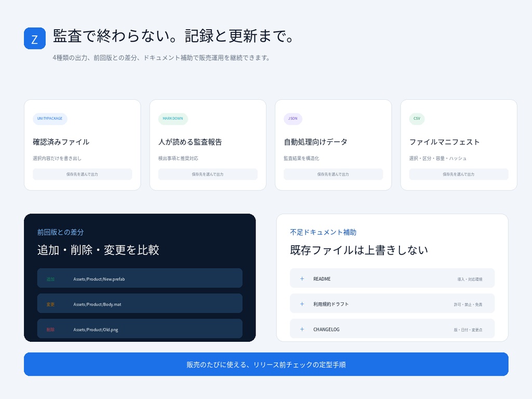Click the plus icon beside README
Image resolution: width=532 pixels, height=399 pixels.
[x=302, y=279]
